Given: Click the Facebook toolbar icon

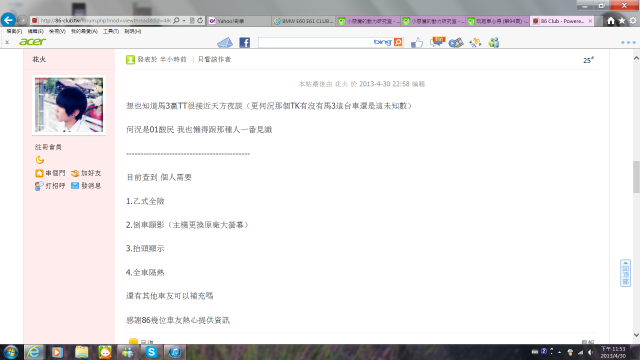Looking at the screenshot, I should pos(244,42).
